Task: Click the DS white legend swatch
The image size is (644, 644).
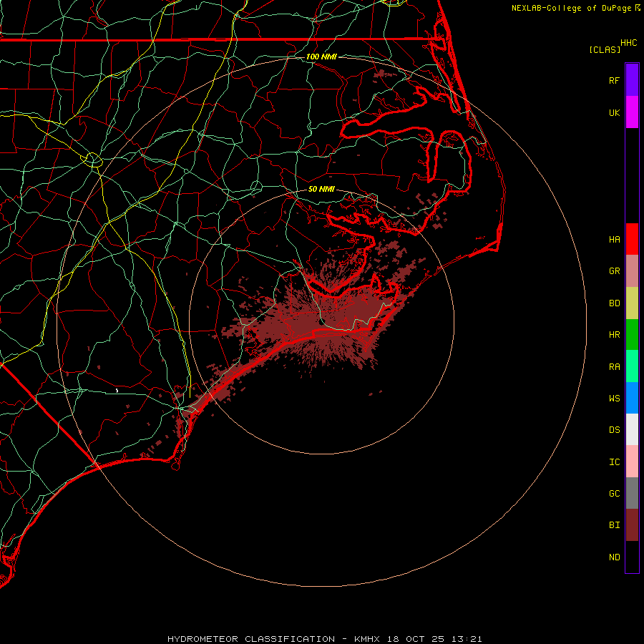Action: tap(632, 429)
